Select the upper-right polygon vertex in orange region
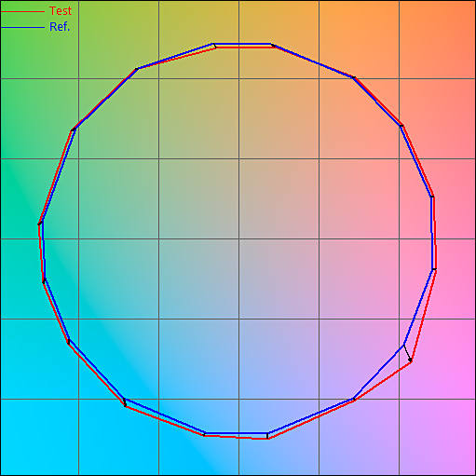Viewport: 476px width, 476px height. pyautogui.click(x=353, y=77)
